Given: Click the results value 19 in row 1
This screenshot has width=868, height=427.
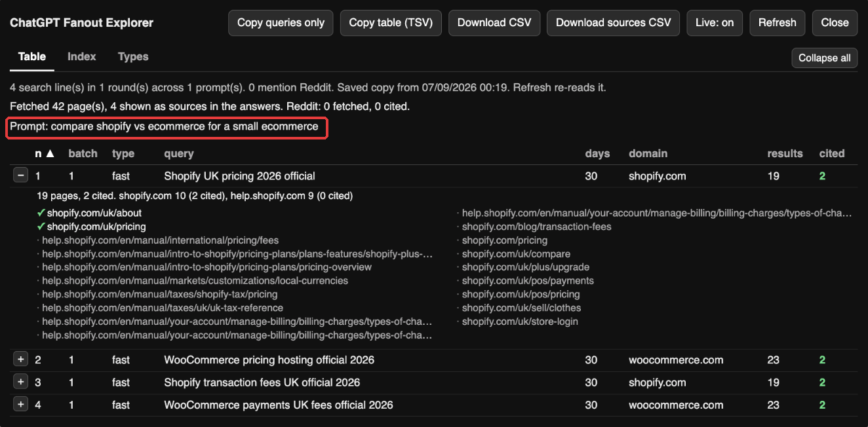Looking at the screenshot, I should tap(774, 176).
